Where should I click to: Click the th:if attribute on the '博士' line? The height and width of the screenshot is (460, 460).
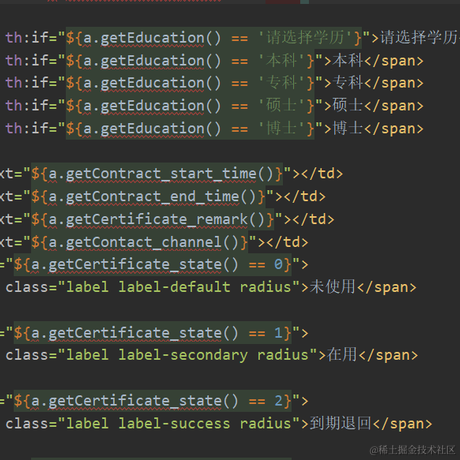[x=27, y=129]
